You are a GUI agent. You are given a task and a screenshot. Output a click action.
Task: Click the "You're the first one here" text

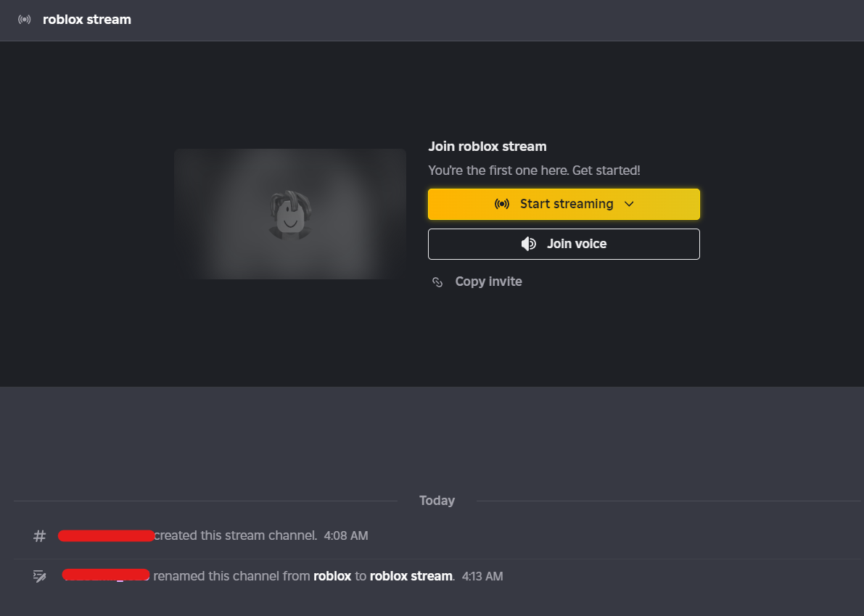534,171
